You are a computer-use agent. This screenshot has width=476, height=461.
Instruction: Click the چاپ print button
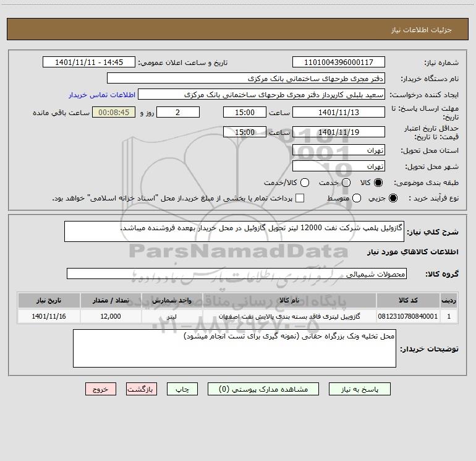point(182,389)
